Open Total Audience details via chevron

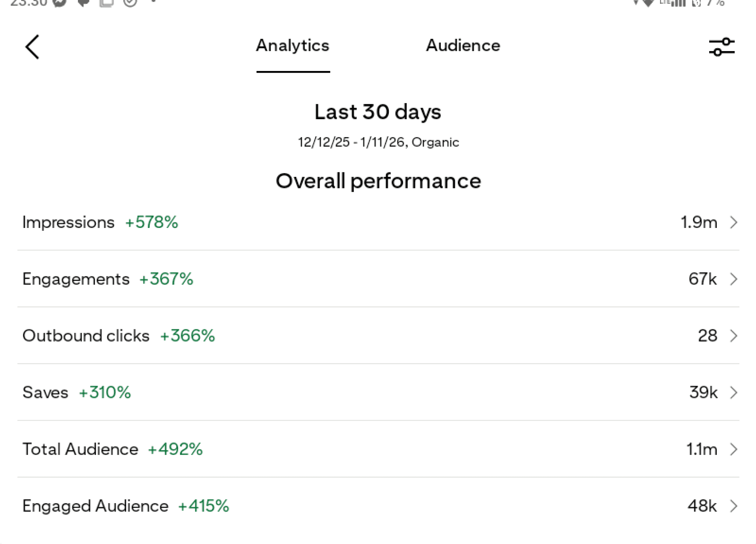click(734, 450)
